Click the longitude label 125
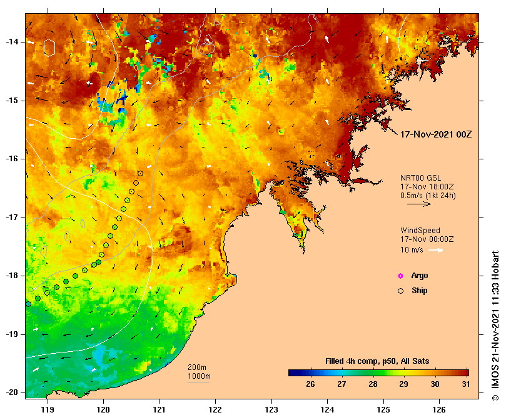Viewport: 506px width, 420px height. (383, 410)
